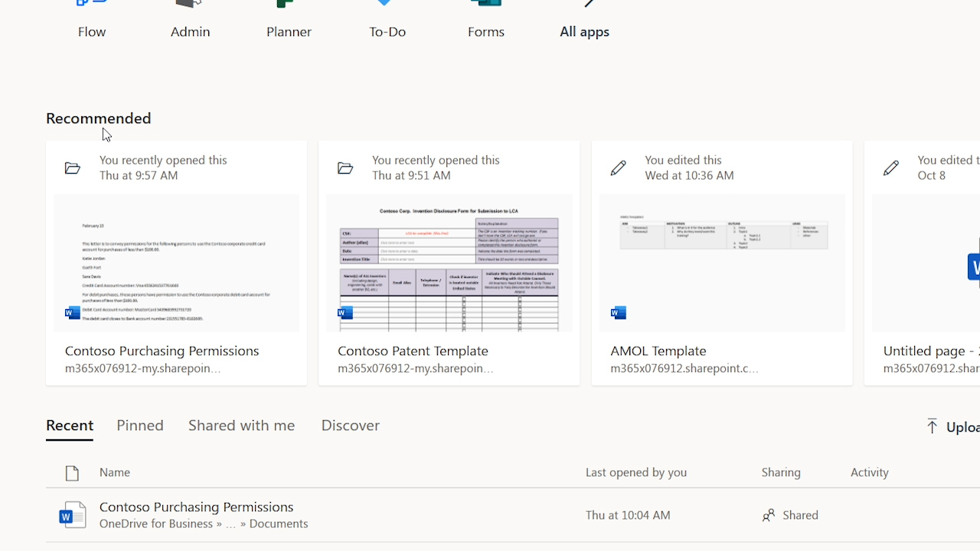The width and height of the screenshot is (980, 551).
Task: Click the Contoso Patent Template card title
Action: click(413, 350)
